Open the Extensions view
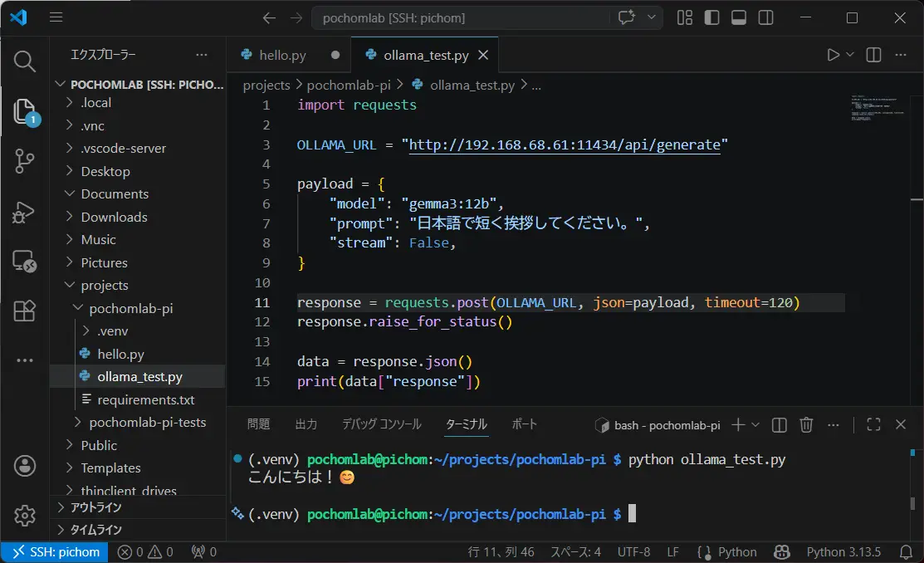 24,310
